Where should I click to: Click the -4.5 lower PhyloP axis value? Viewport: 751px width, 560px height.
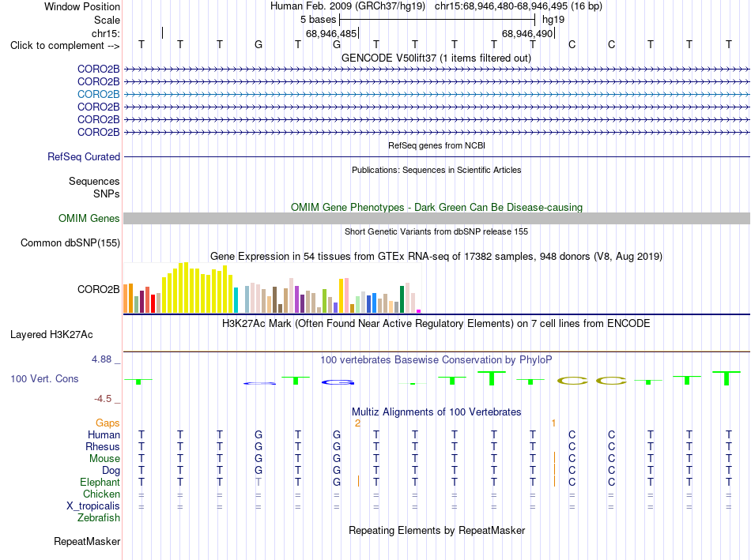pyautogui.click(x=103, y=399)
